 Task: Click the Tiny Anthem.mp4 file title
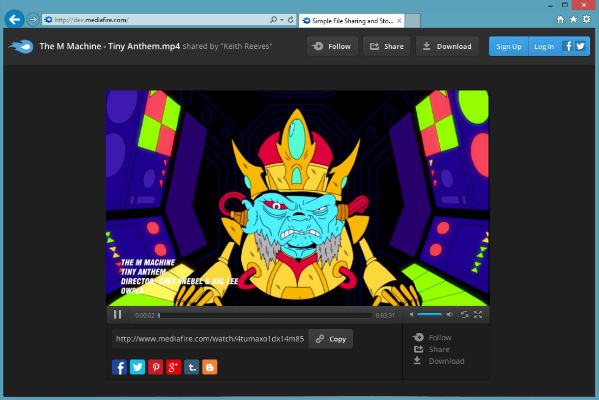[x=110, y=46]
